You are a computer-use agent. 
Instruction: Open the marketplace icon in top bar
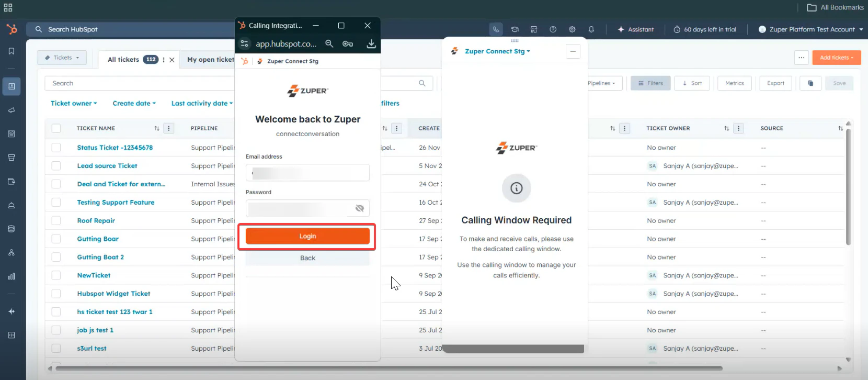tap(534, 29)
